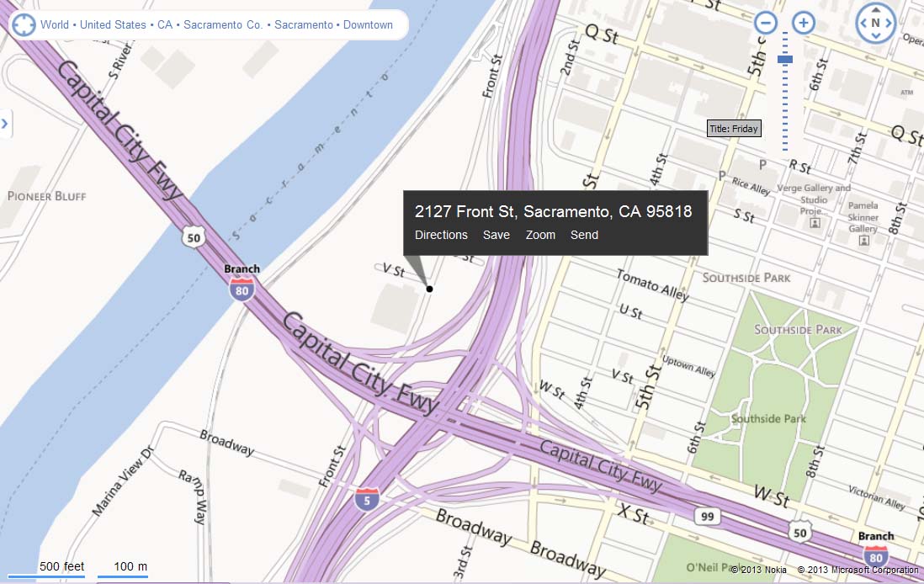The height and width of the screenshot is (584, 924).
Task: Click Zoom in the address popup
Action: pyautogui.click(x=540, y=235)
